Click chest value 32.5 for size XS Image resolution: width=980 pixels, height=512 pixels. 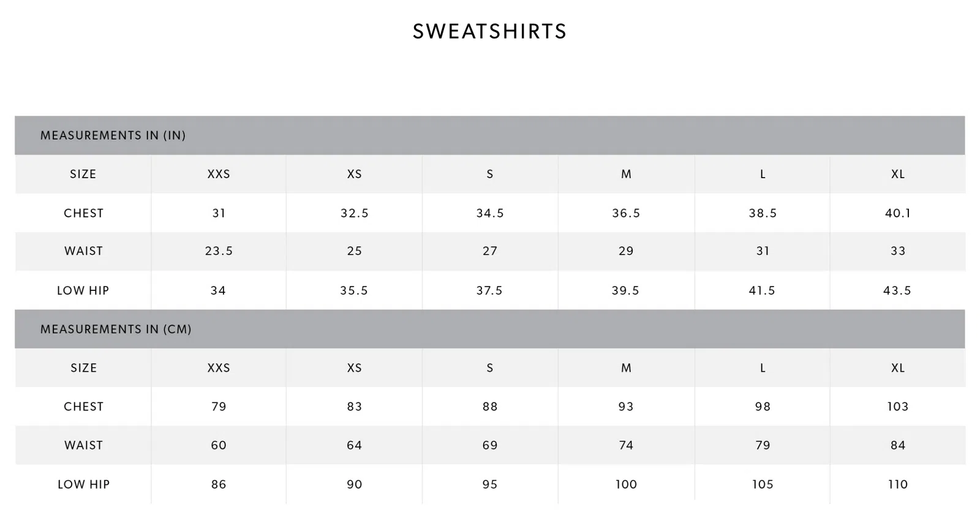[x=355, y=213]
